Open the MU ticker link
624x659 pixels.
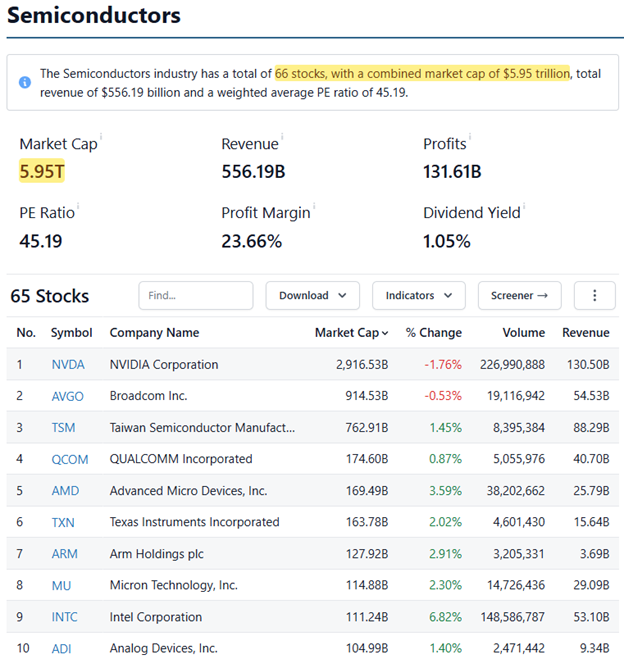tap(61, 585)
